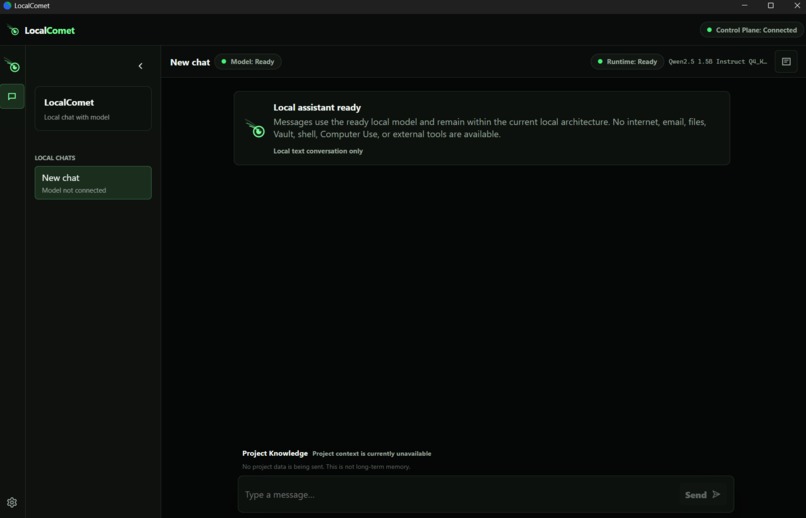This screenshot has width=806, height=518.
Task: Maximize the LocalComet window
Action: pos(771,6)
